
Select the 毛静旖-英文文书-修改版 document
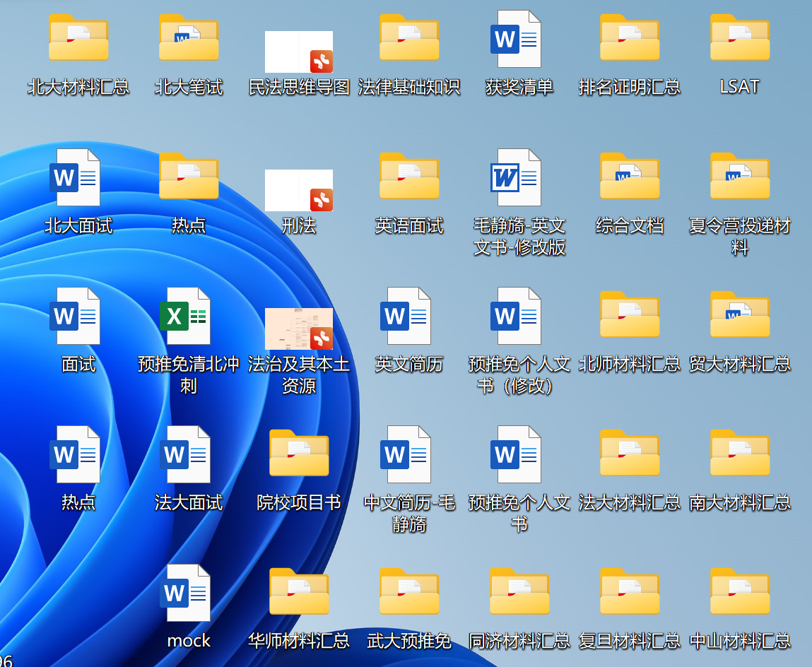point(519,177)
